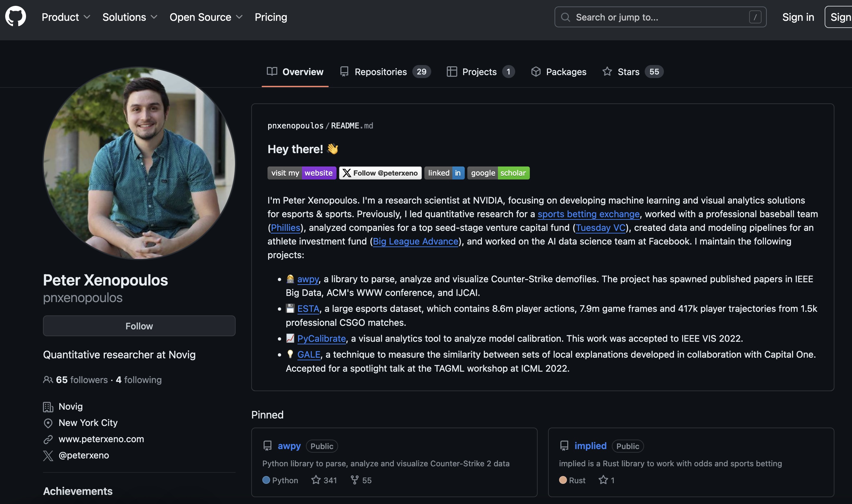Click the X Follow @peterxeno badge
The height and width of the screenshot is (504, 852).
tap(380, 173)
